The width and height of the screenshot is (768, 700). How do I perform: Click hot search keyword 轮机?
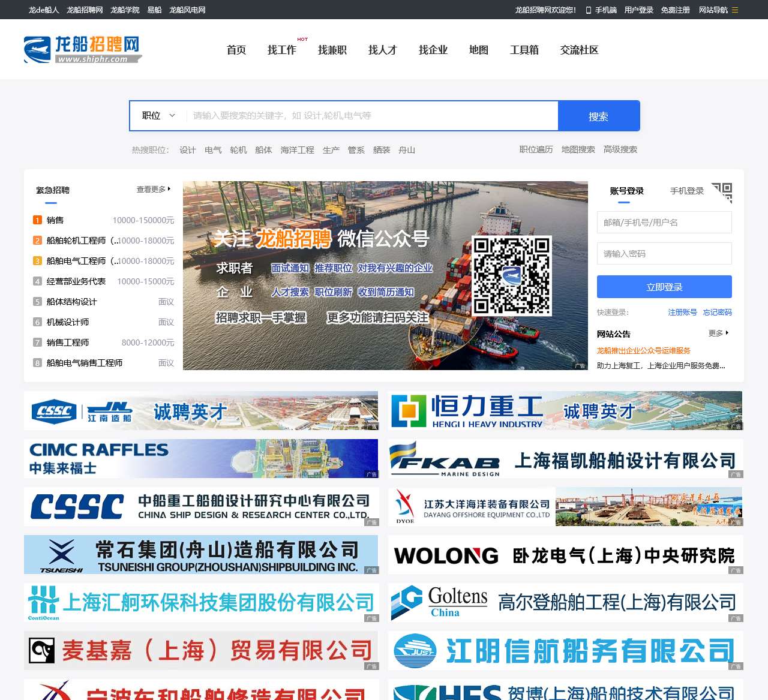point(238,150)
